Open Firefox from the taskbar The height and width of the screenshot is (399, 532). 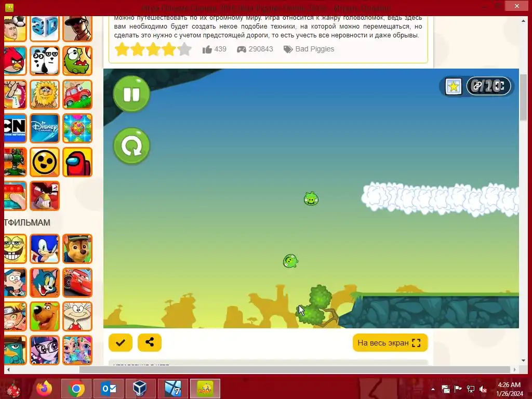click(44, 389)
